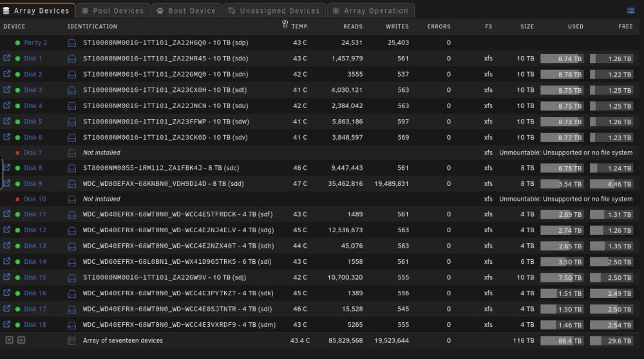This screenshot has width=644, height=359.
Task: Open the Disk 1 external link icon
Action: [6, 58]
